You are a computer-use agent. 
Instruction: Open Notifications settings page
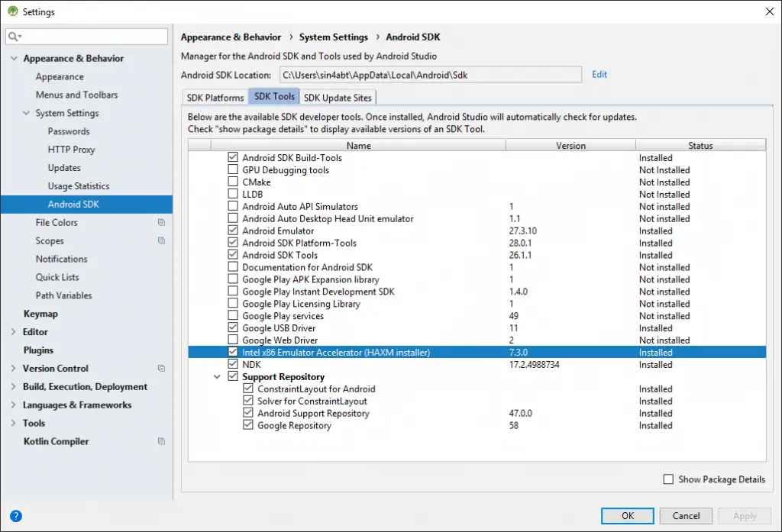[61, 259]
